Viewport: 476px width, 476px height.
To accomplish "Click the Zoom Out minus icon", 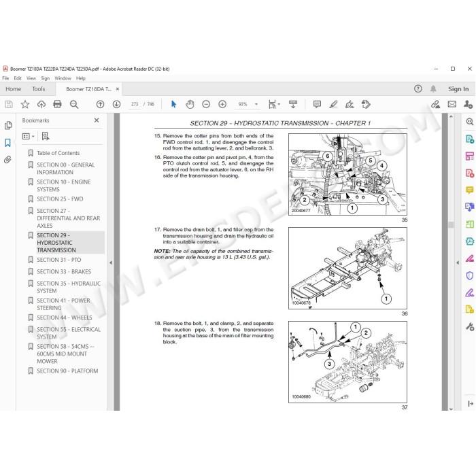I will pyautogui.click(x=206, y=105).
